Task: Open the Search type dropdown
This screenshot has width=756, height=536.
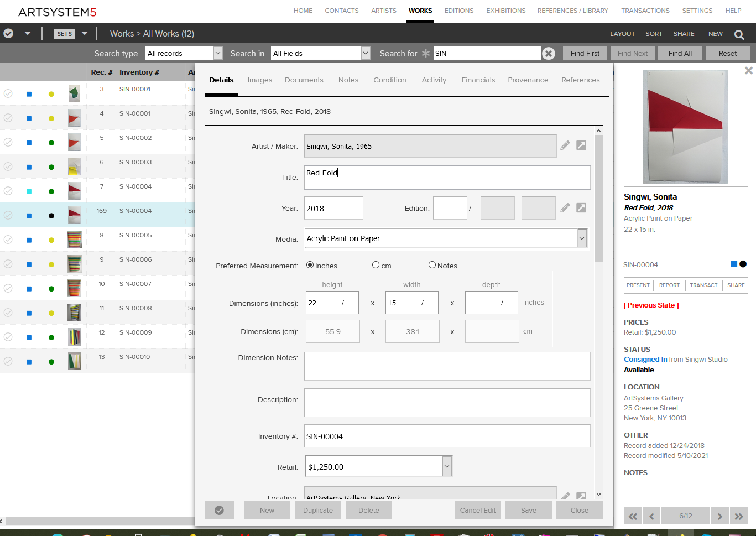Action: click(218, 53)
